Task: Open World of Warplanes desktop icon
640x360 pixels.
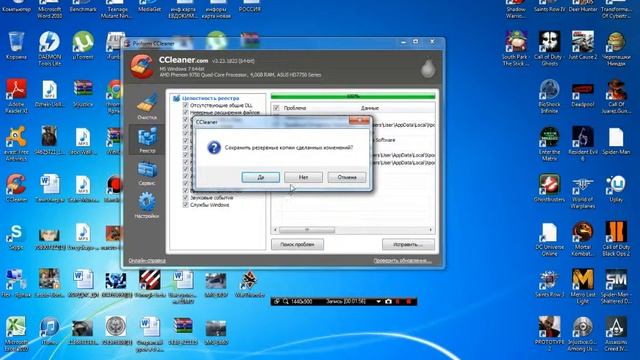Action: (x=582, y=191)
